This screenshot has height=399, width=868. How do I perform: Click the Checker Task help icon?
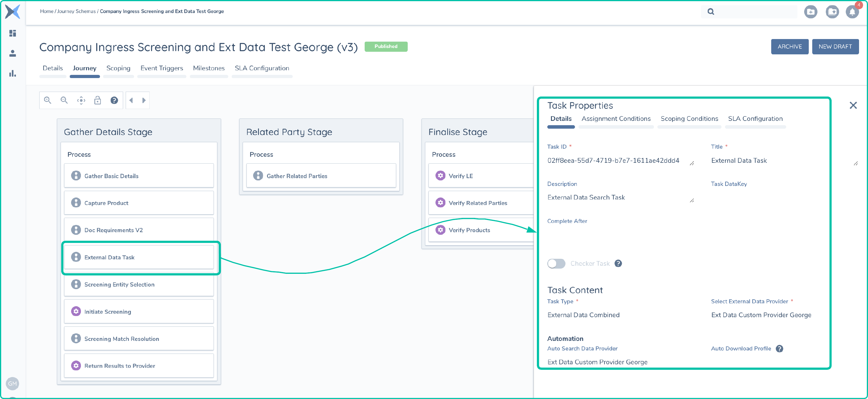618,263
